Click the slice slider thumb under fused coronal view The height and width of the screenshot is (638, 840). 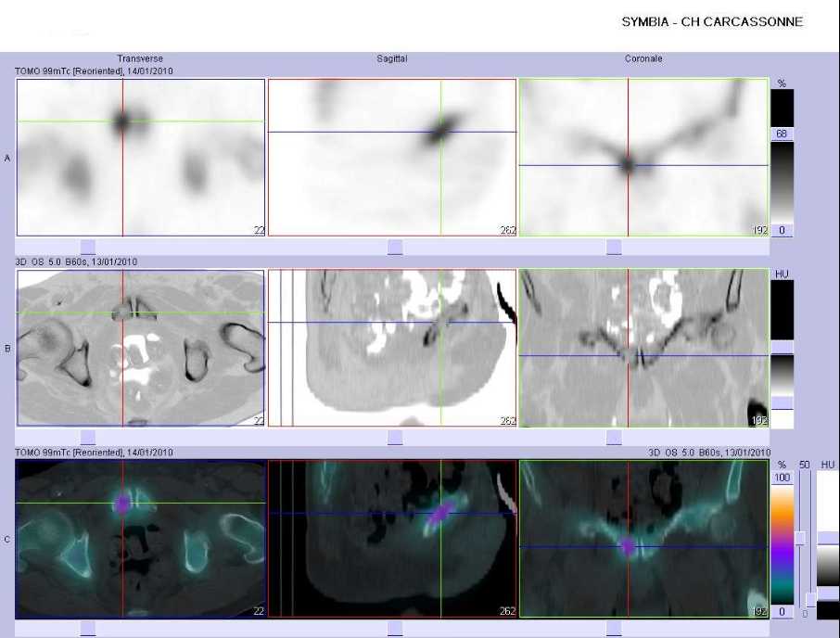(x=614, y=629)
